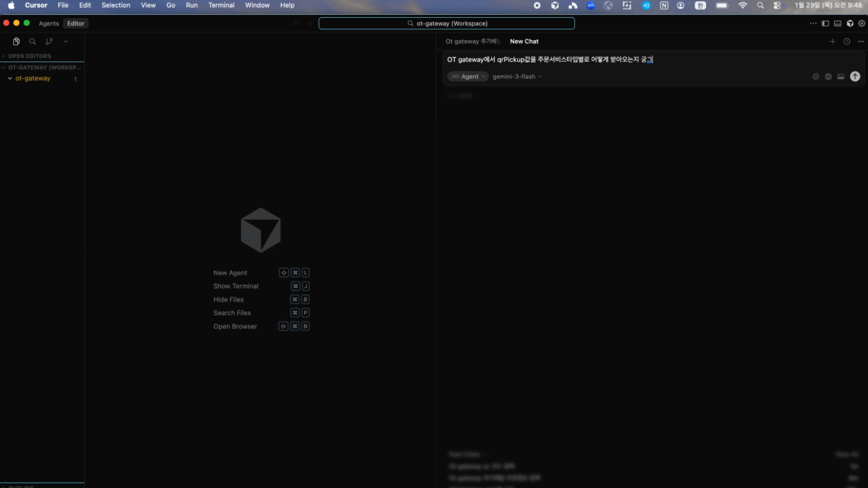Click the @ mention context icon
The height and width of the screenshot is (488, 868).
coord(816,76)
